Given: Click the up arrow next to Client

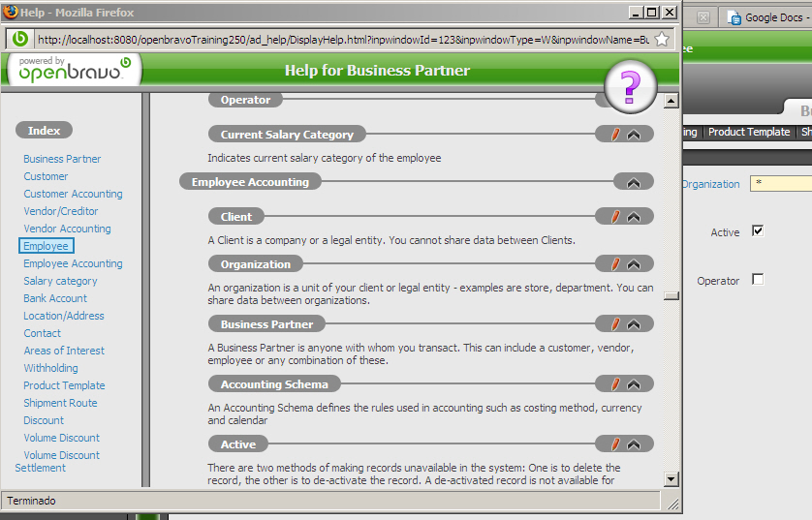Looking at the screenshot, I should click(634, 217).
